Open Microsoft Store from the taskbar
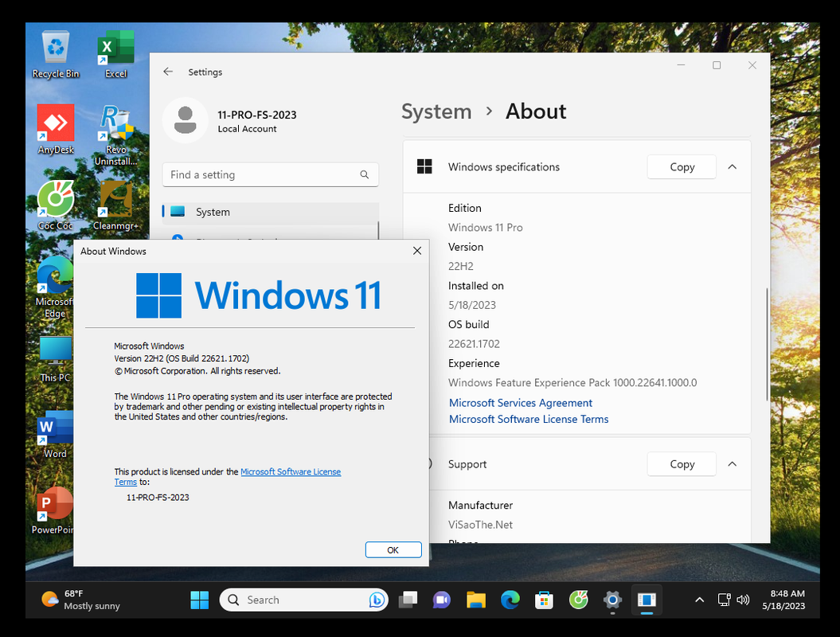This screenshot has width=840, height=637. click(545, 600)
